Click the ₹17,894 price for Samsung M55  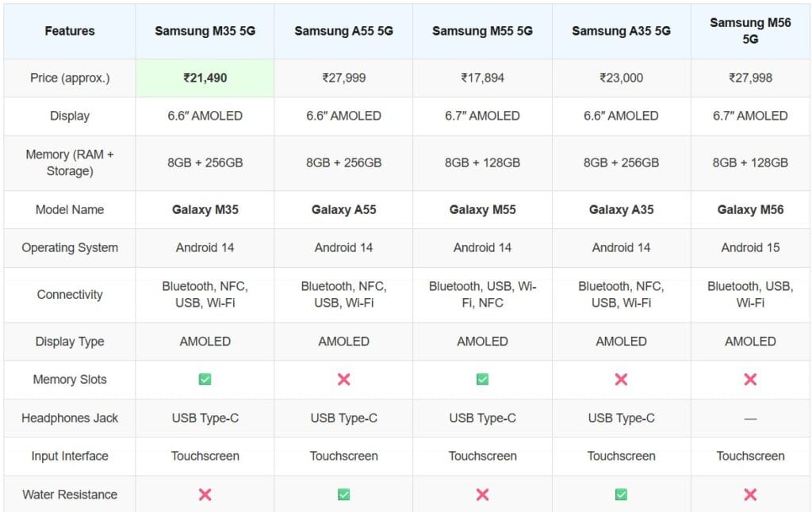pyautogui.click(x=483, y=78)
